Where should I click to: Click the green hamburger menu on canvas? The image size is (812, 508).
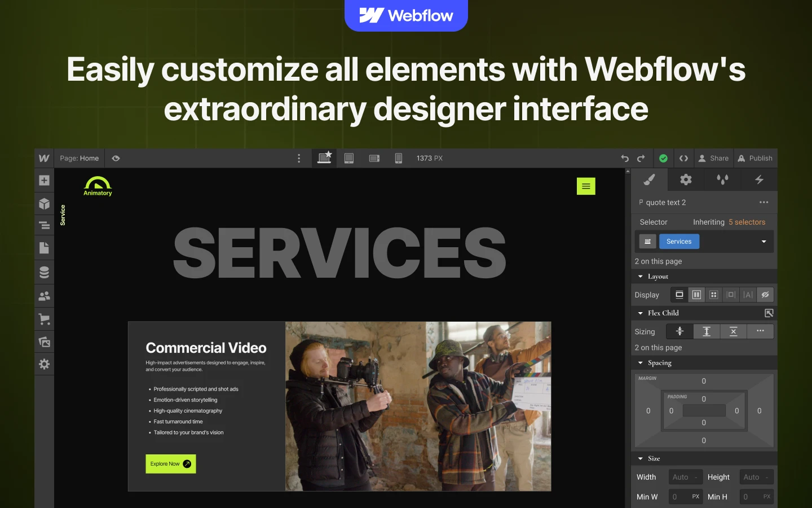(x=586, y=186)
